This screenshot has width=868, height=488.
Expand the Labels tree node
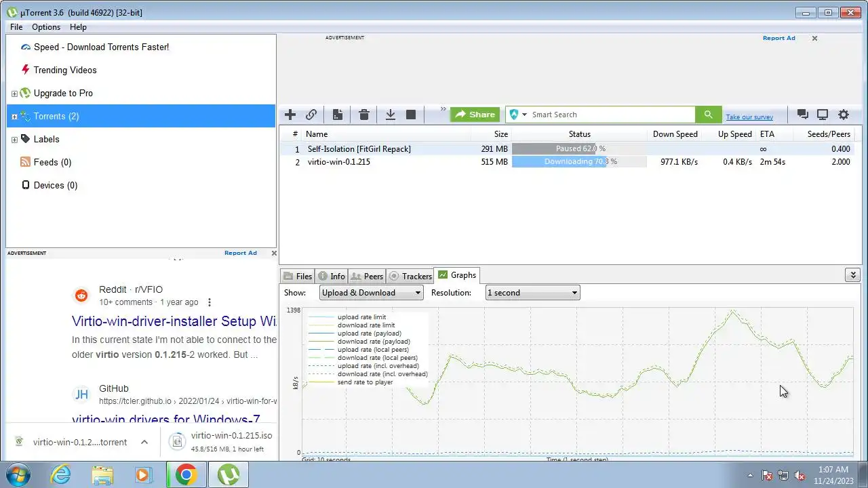click(14, 140)
